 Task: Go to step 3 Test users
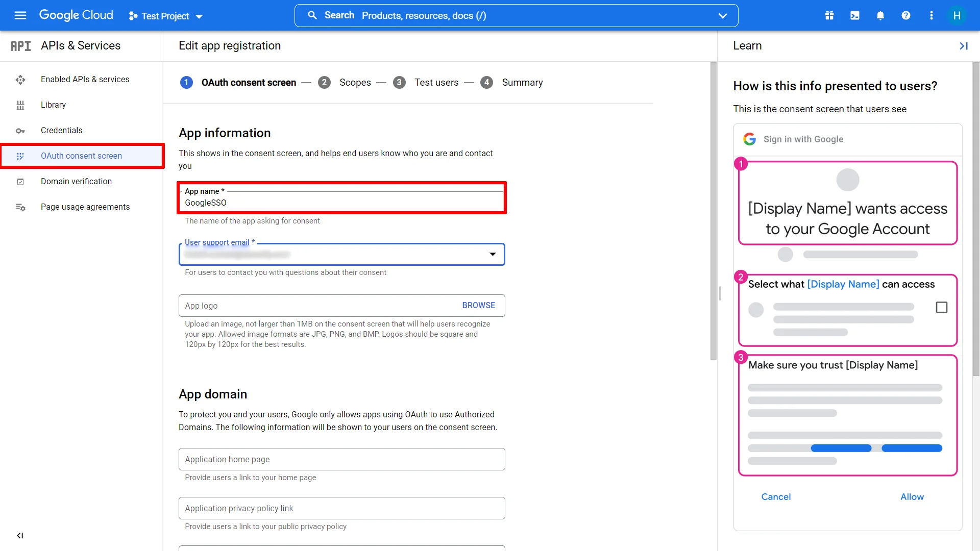[426, 82]
